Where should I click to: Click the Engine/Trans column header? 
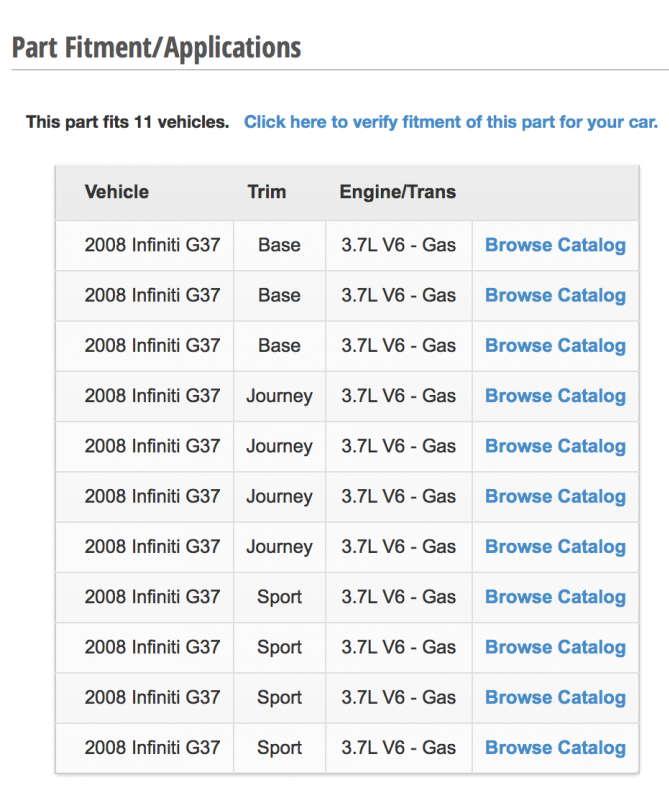[398, 192]
